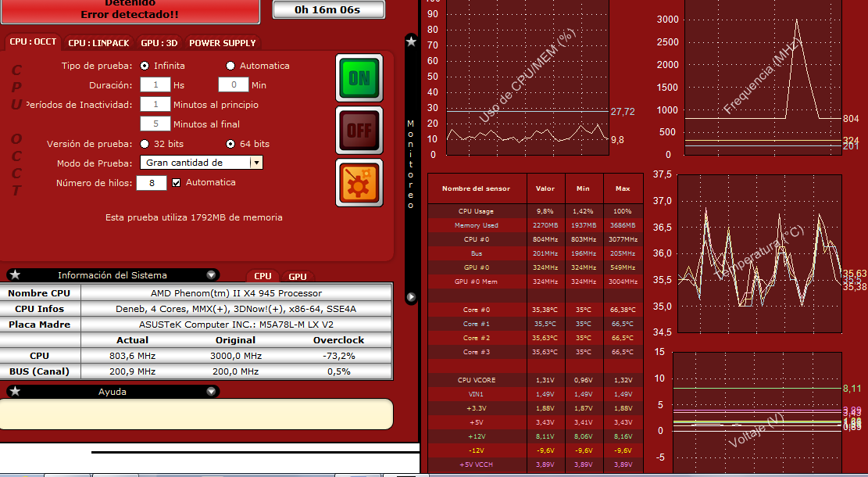
Task: Click the +3.3V sensor row label
Action: pyautogui.click(x=476, y=408)
